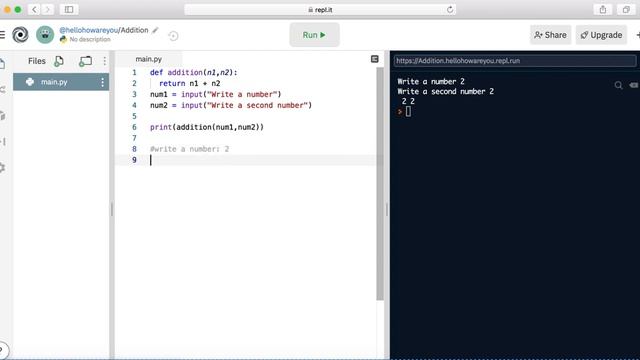Open the Share dialog
The height and width of the screenshot is (360, 640).
pos(550,35)
